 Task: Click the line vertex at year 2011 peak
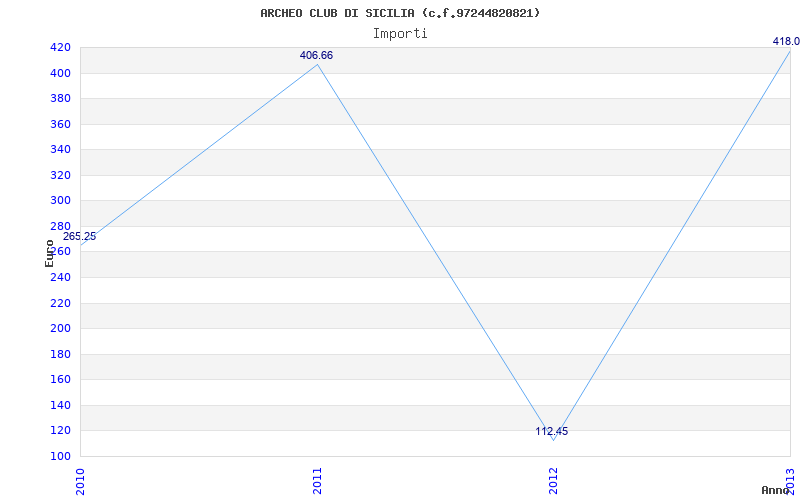pos(317,65)
